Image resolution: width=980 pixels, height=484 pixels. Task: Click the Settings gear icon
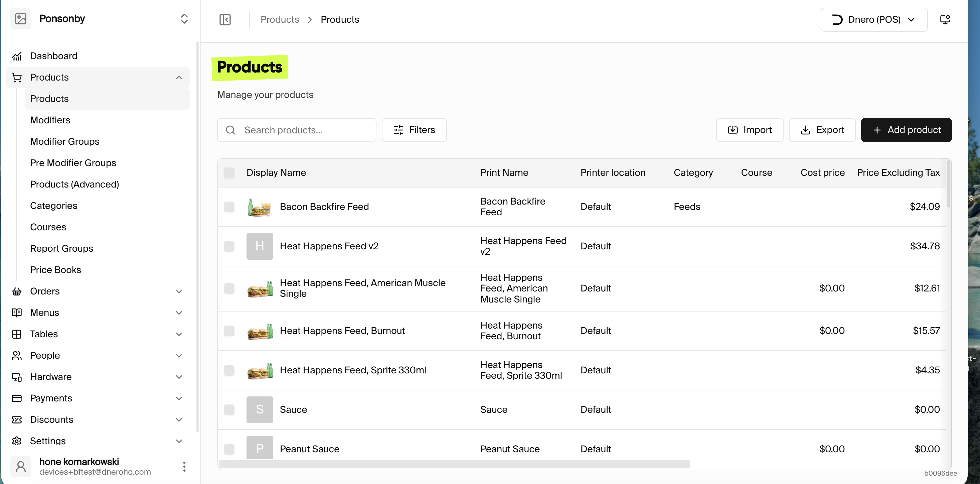tap(17, 441)
